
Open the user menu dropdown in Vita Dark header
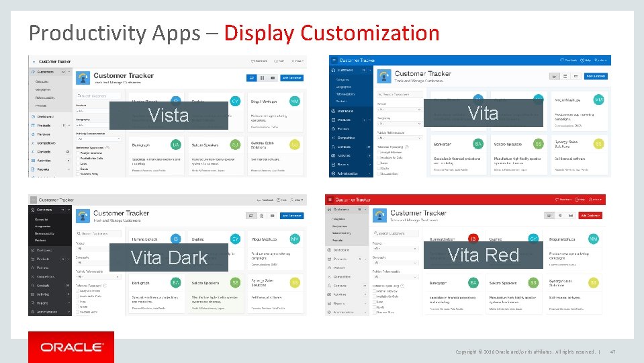point(297,200)
